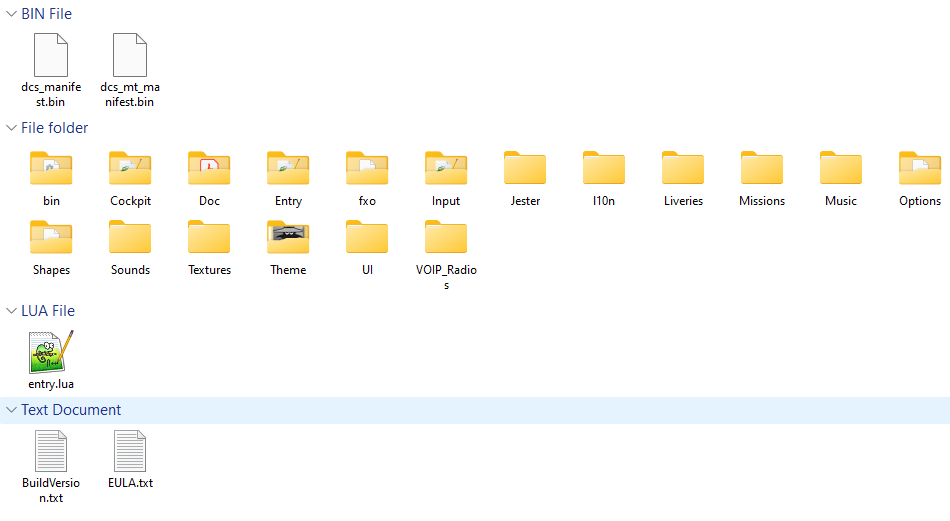Open the Theme folder icon
The width and height of the screenshot is (950, 521).
288,237
